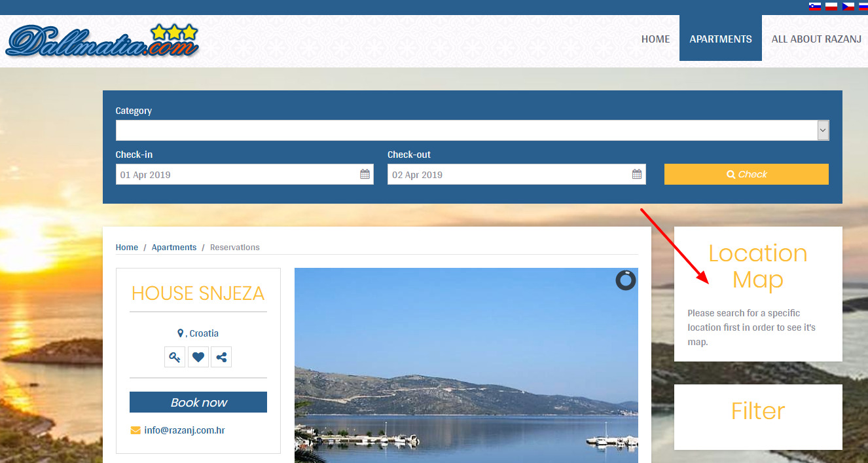Open the APARTMENTS menu tab

click(x=720, y=39)
